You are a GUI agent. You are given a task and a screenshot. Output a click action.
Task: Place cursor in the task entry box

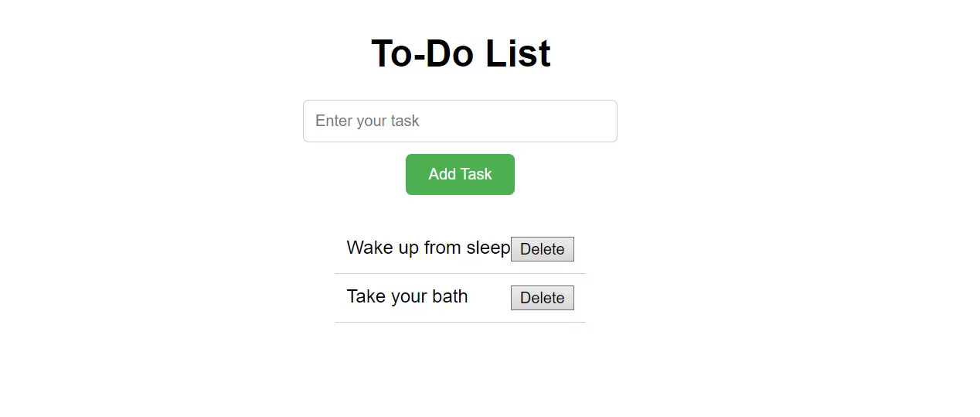(460, 121)
